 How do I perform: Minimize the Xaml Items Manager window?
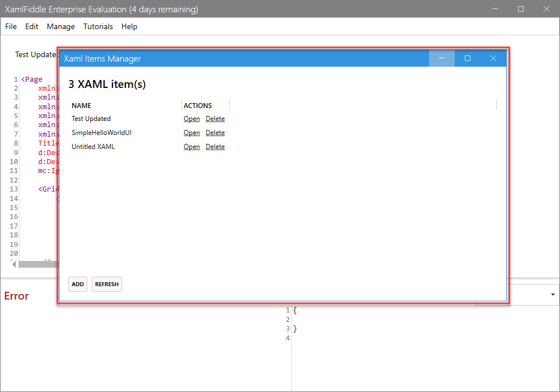coord(442,58)
